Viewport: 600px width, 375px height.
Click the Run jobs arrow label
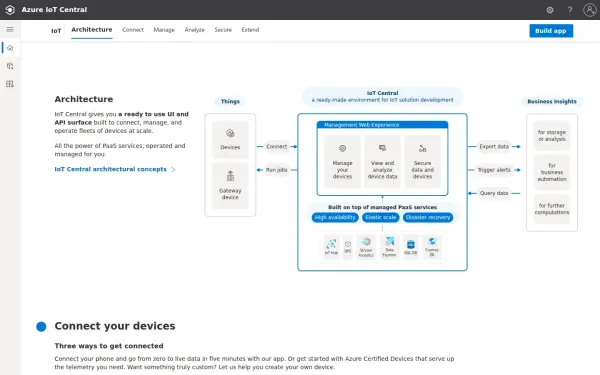[277, 170]
